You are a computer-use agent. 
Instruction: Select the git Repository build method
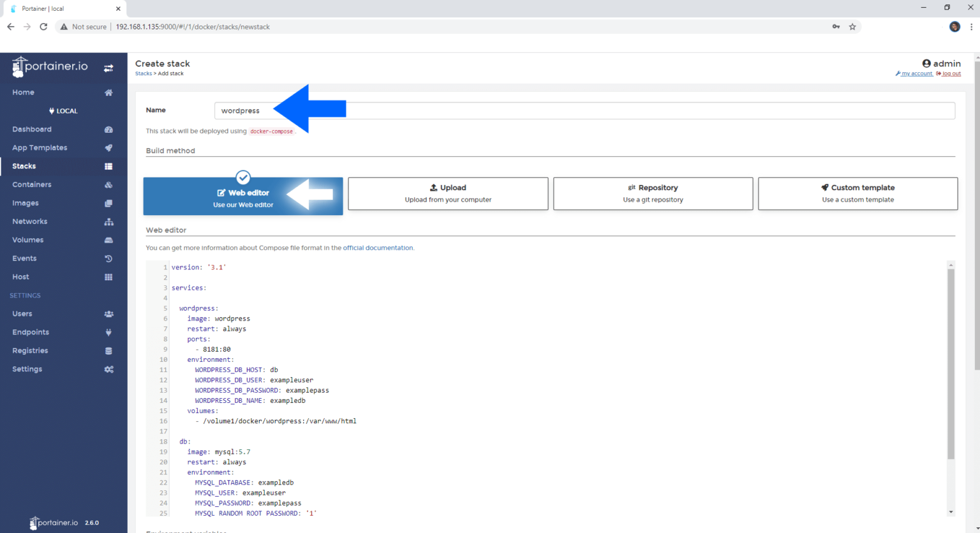coord(653,193)
